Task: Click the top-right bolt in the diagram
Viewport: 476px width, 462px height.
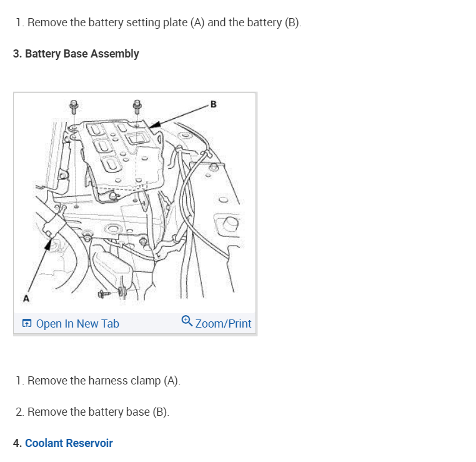Action: tap(137, 106)
